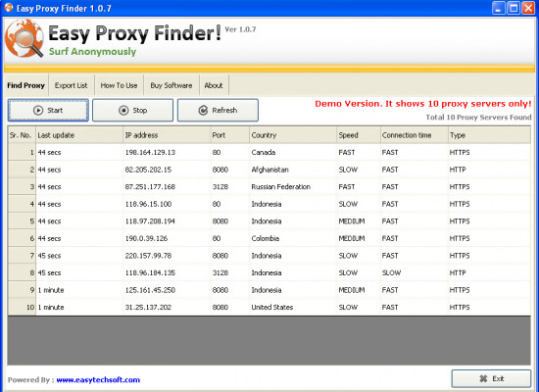This screenshot has width=539, height=392.
Task: Click the Refresh circular arrow icon
Action: 203,111
